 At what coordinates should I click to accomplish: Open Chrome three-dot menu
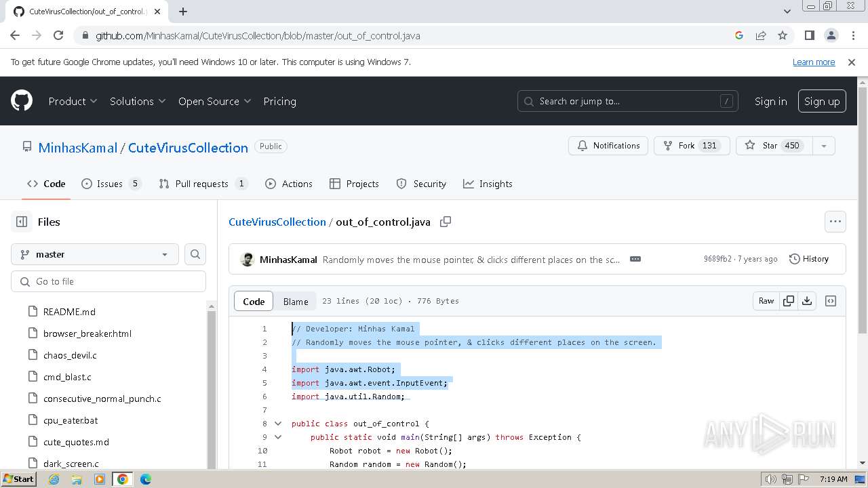[852, 35]
